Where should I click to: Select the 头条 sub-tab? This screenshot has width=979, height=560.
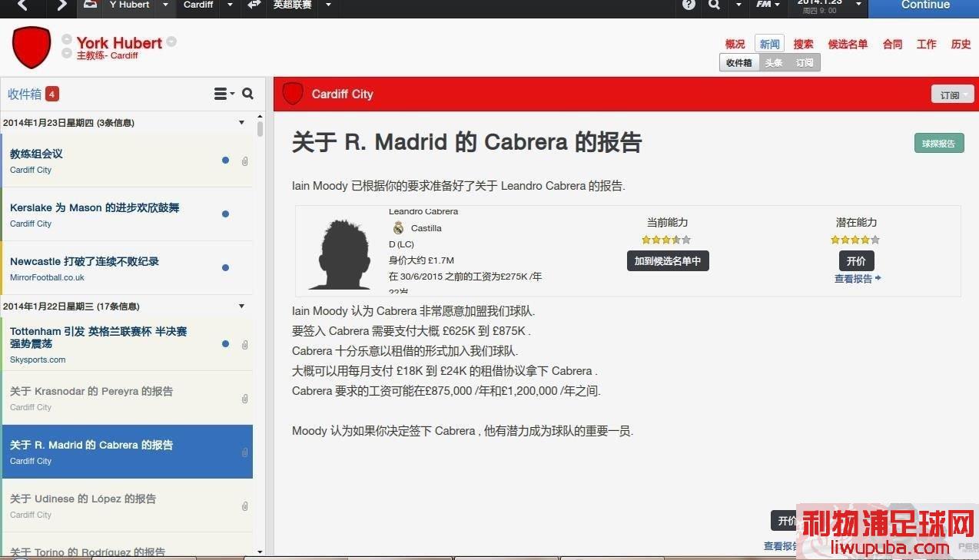coord(774,62)
